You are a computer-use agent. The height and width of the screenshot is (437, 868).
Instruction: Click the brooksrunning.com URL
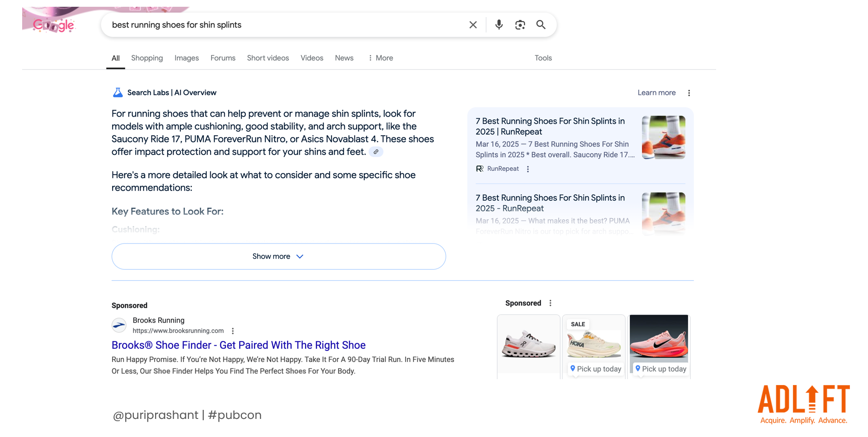(x=178, y=331)
